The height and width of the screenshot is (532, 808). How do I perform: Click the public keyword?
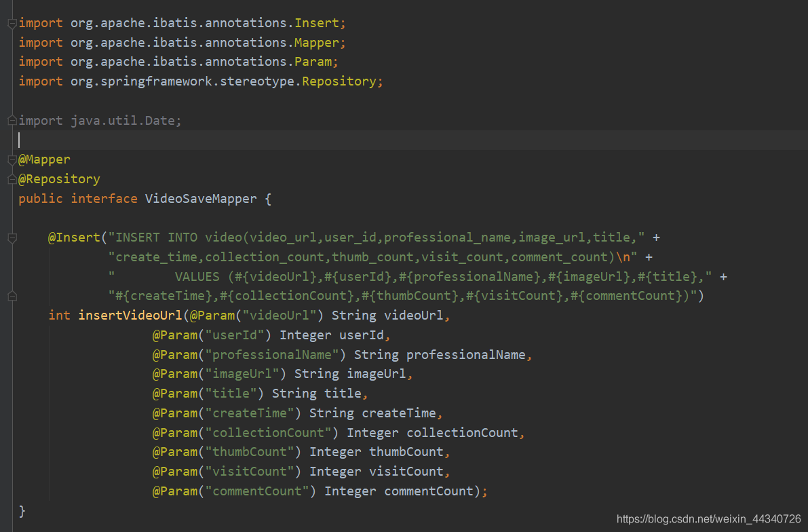tap(41, 199)
